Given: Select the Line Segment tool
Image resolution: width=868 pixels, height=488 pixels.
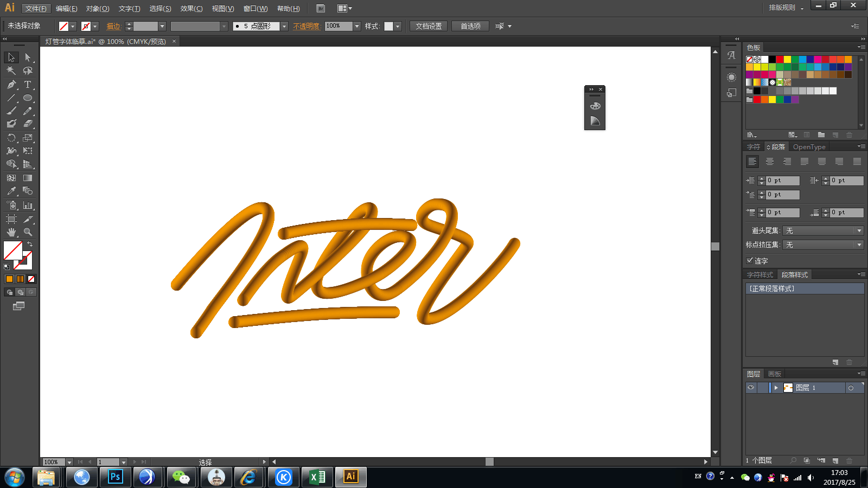Looking at the screenshot, I should click(x=11, y=98).
